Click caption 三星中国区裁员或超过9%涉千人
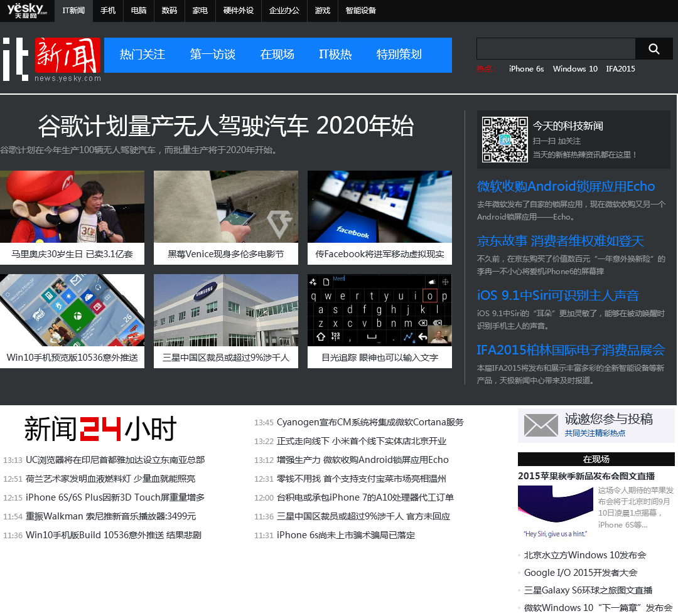Screen dimensions: 678x616 coord(226,358)
